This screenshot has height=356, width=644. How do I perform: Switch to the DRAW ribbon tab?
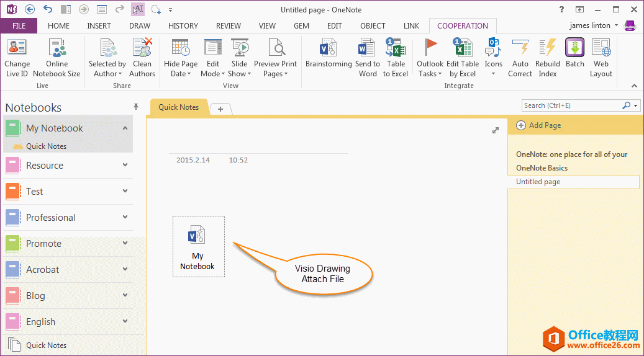(140, 26)
